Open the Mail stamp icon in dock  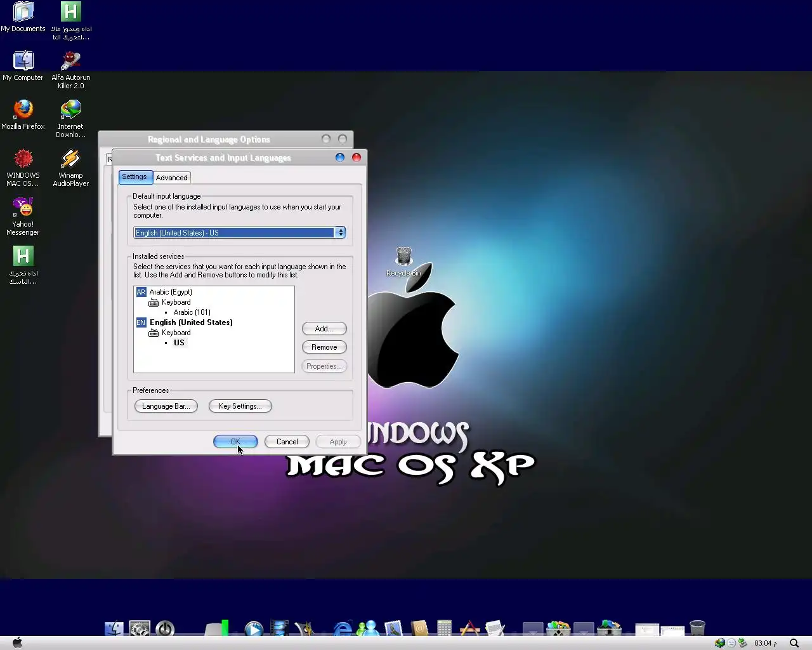(393, 628)
